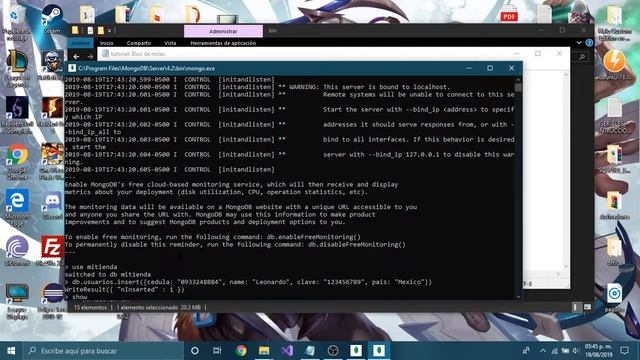Open the orange lightning bolt desktop app
The height and width of the screenshot is (360, 640).
click(x=614, y=63)
